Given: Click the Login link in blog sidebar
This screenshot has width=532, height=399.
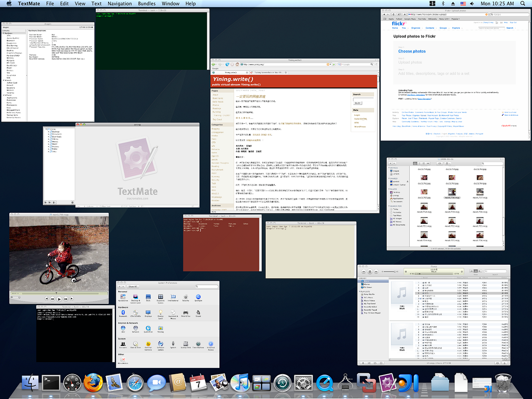Looking at the screenshot, I should click(x=357, y=115).
